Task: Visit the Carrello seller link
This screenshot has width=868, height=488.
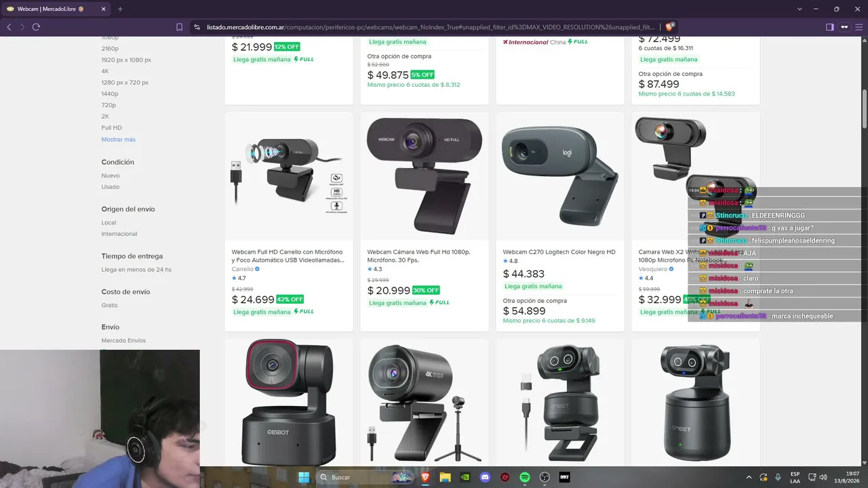Action: point(242,269)
